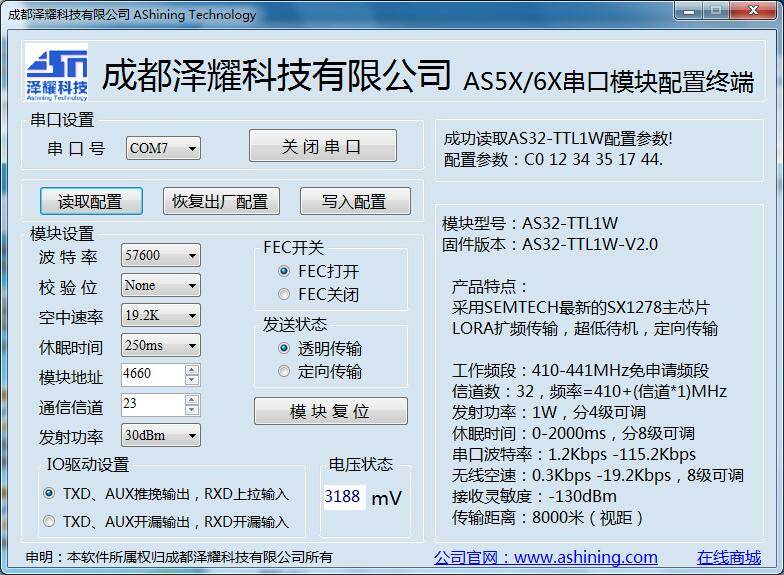
Task: Click the 模块型号：AS32-TTL1W text
Action: pyautogui.click(x=530, y=223)
